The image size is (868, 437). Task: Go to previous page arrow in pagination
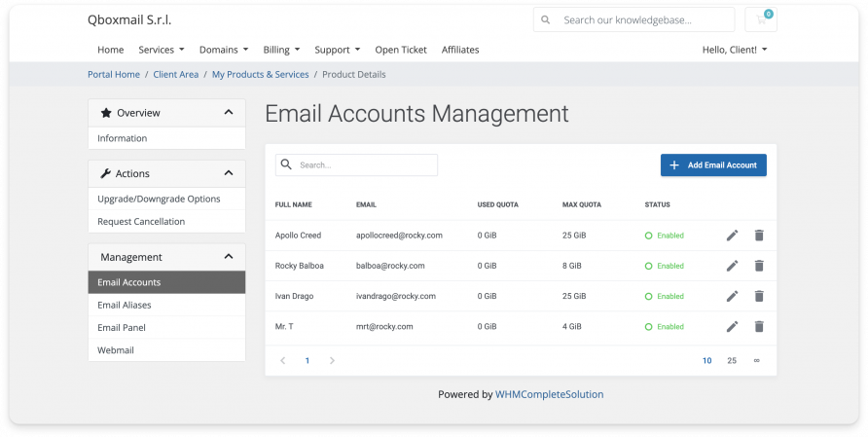point(283,360)
